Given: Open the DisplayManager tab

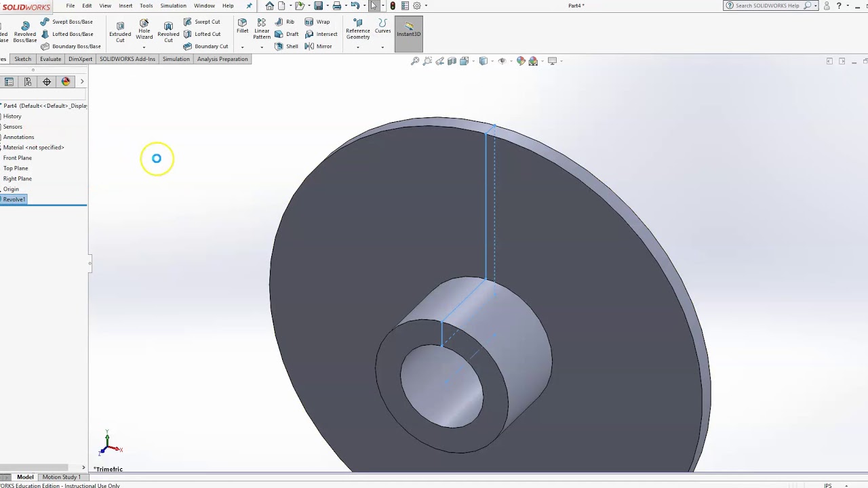Looking at the screenshot, I should click(x=66, y=81).
